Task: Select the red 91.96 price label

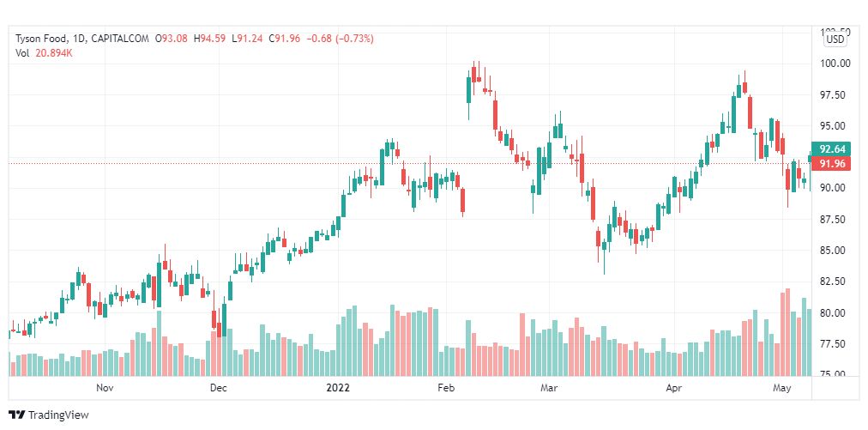Action: pos(832,163)
